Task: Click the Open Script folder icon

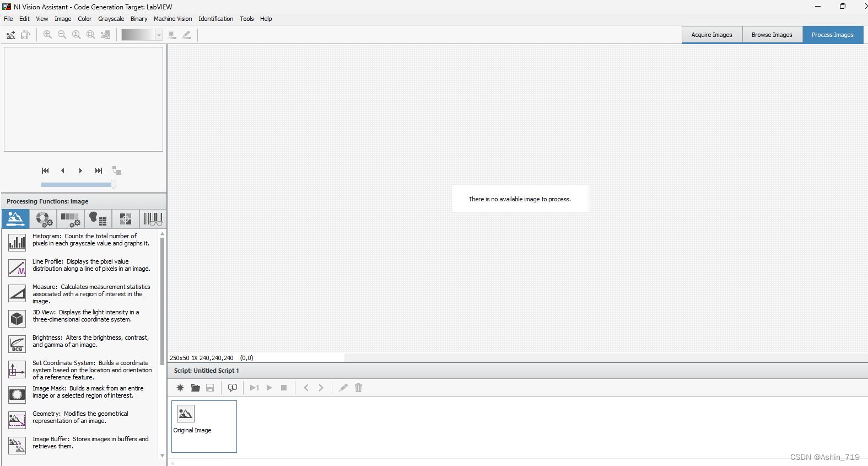Action: pyautogui.click(x=195, y=388)
